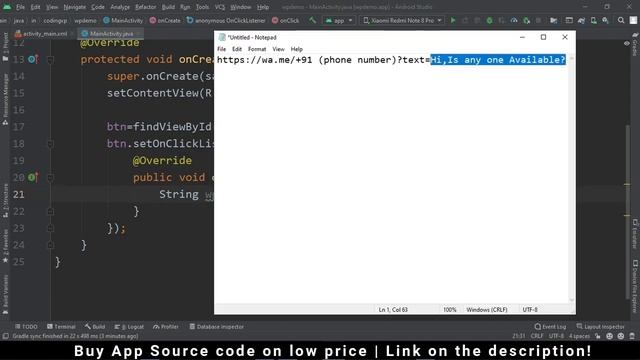Screen dimensions: 640x360
Task: Open the Emulator panel on right sidebar
Action: [x=635, y=233]
